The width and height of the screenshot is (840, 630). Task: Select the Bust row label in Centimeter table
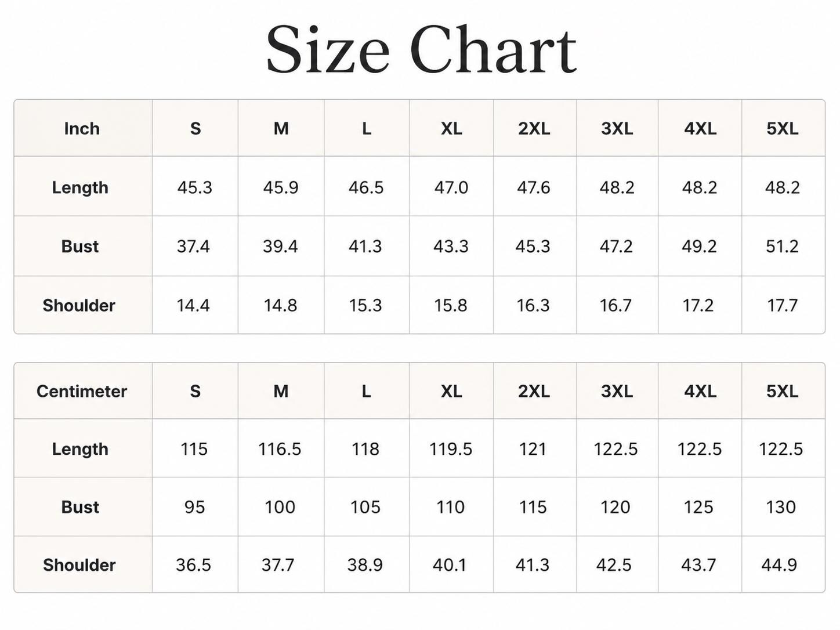pyautogui.click(x=80, y=507)
